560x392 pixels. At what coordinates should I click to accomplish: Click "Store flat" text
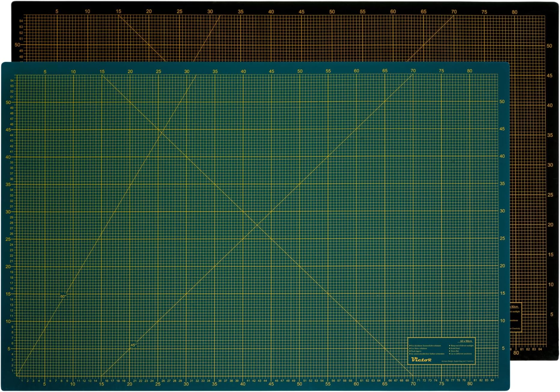[x=455, y=351]
